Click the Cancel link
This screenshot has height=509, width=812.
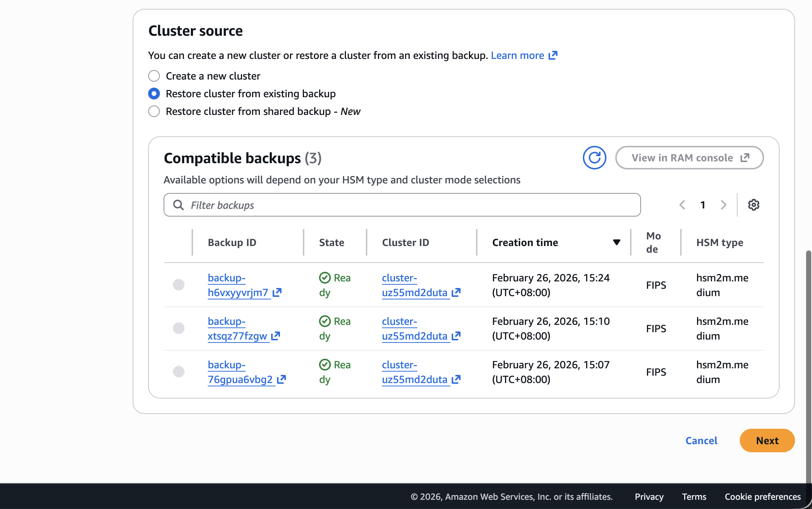[x=701, y=440]
